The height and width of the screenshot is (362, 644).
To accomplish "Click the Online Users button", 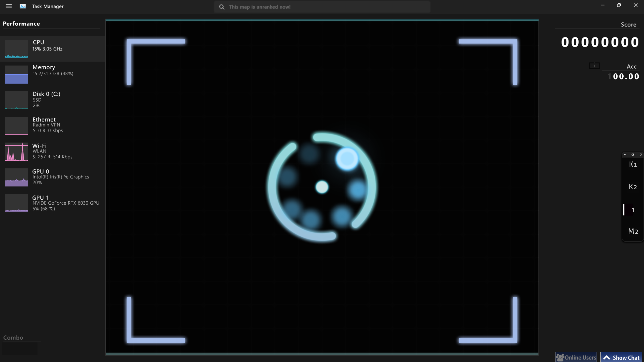I will coord(576,357).
